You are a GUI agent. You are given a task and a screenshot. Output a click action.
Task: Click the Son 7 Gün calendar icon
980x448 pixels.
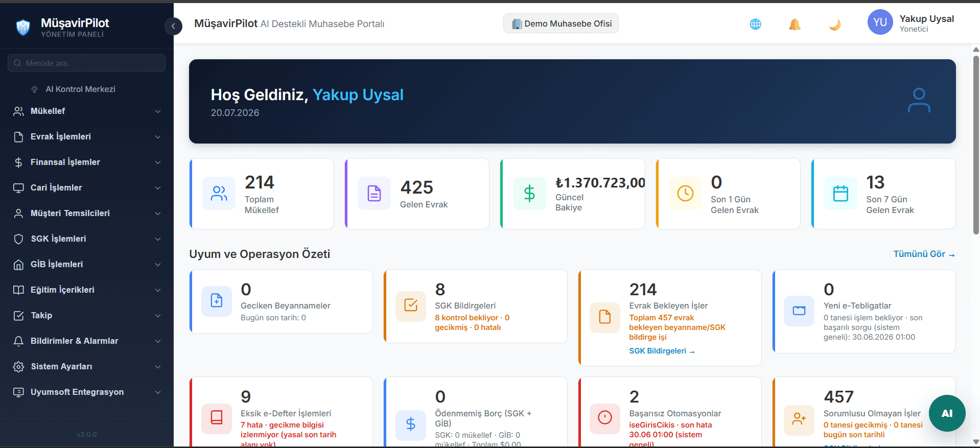coord(841,194)
